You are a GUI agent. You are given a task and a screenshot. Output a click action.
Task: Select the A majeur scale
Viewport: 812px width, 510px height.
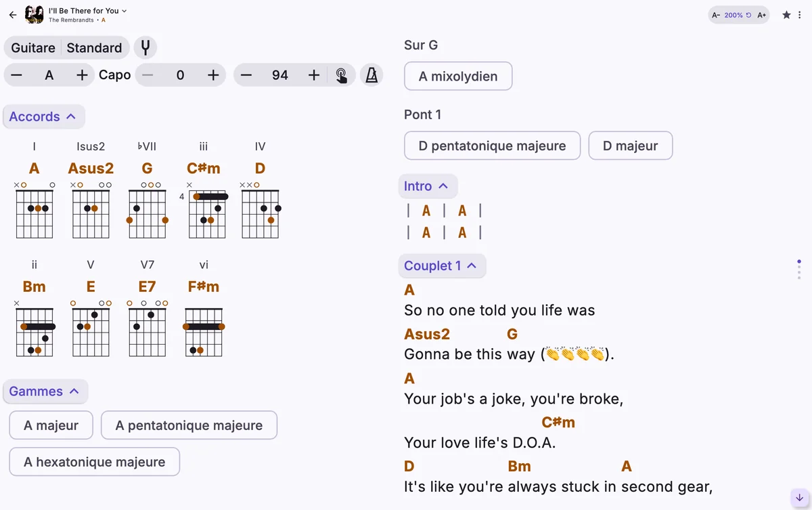coord(51,425)
